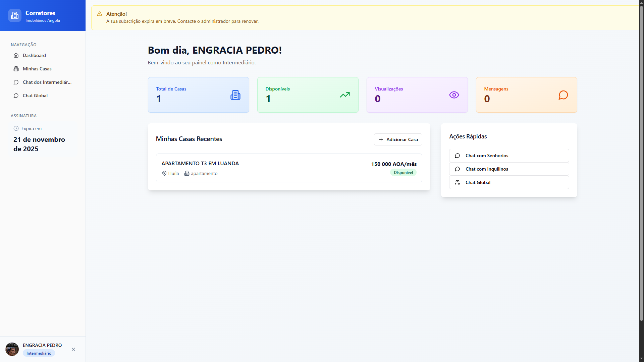Viewport: 644px width, 362px height.
Task: Click the Minhas Casas Recentes heading
Action: click(189, 139)
